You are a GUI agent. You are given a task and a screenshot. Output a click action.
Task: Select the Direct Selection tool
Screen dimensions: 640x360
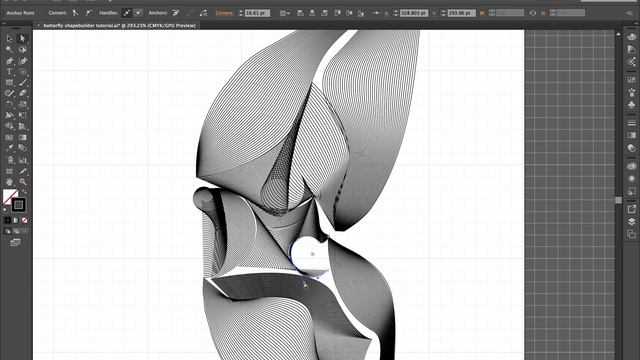click(x=23, y=38)
